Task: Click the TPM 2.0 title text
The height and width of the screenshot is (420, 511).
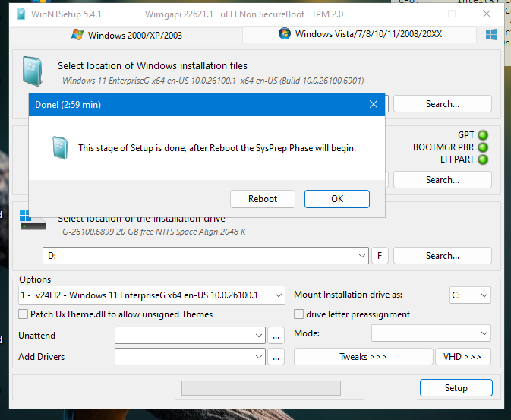Action: (x=327, y=14)
